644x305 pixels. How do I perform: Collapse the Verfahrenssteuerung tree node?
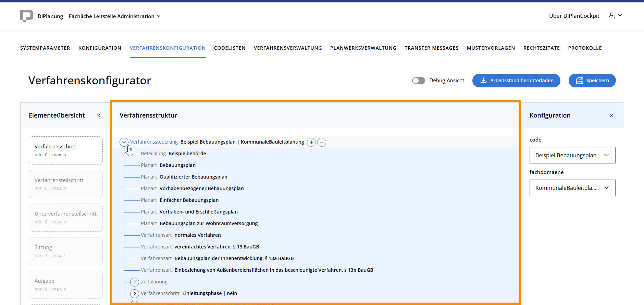124,142
